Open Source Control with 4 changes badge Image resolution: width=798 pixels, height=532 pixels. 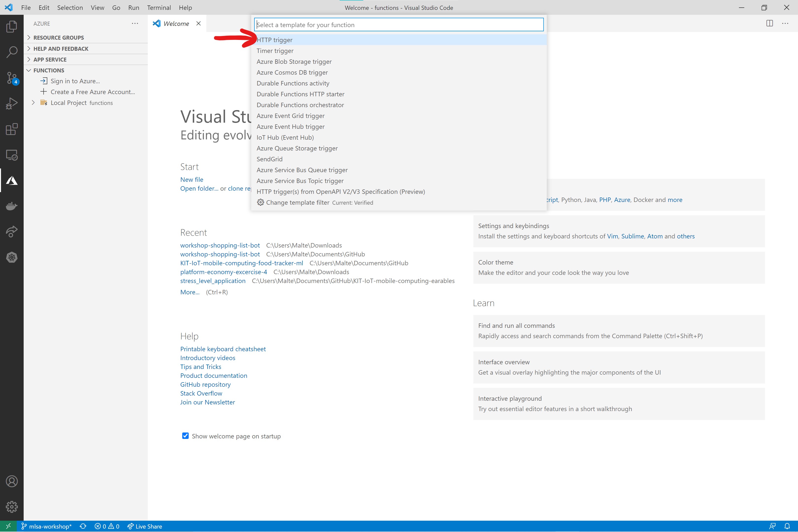12,78
